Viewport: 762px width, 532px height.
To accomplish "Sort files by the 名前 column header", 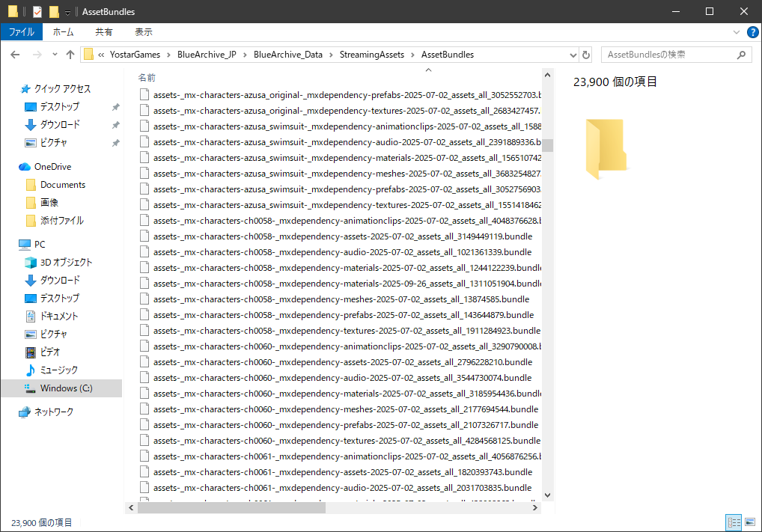I will [x=147, y=77].
